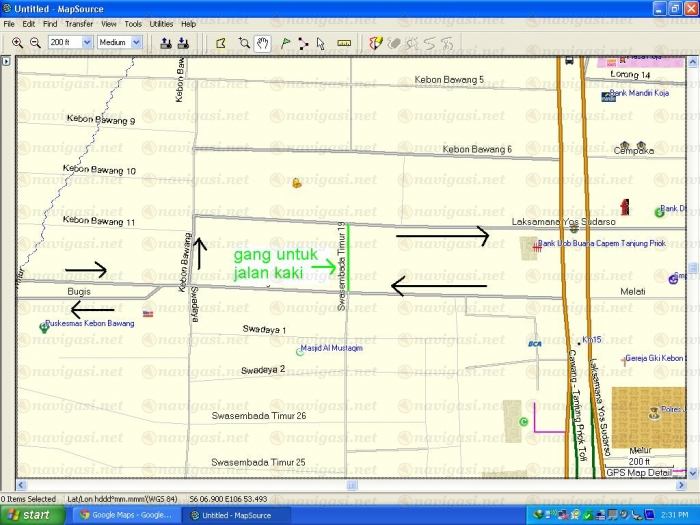Select the zoom-area magnifier tool

coord(244,43)
